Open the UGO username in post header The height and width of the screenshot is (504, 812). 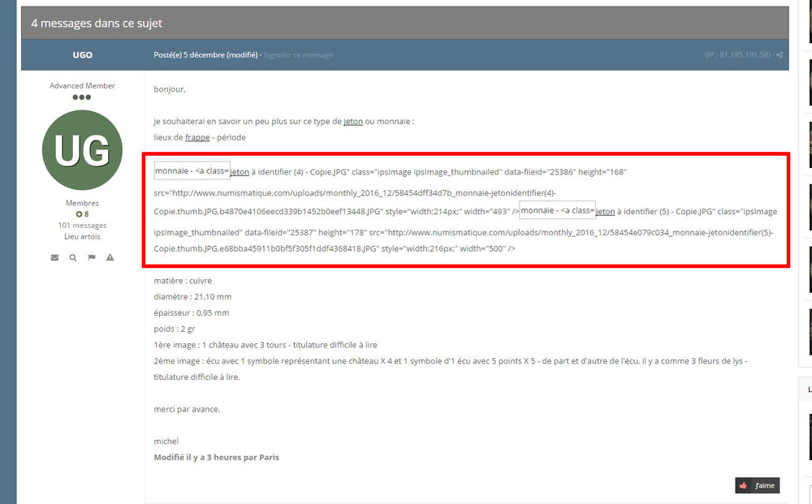click(x=82, y=55)
